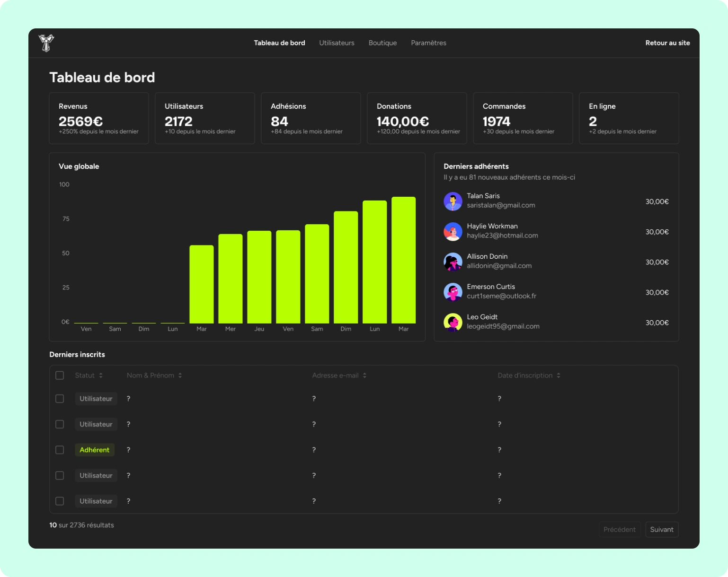Check the last table row's checkbox

tap(60, 501)
